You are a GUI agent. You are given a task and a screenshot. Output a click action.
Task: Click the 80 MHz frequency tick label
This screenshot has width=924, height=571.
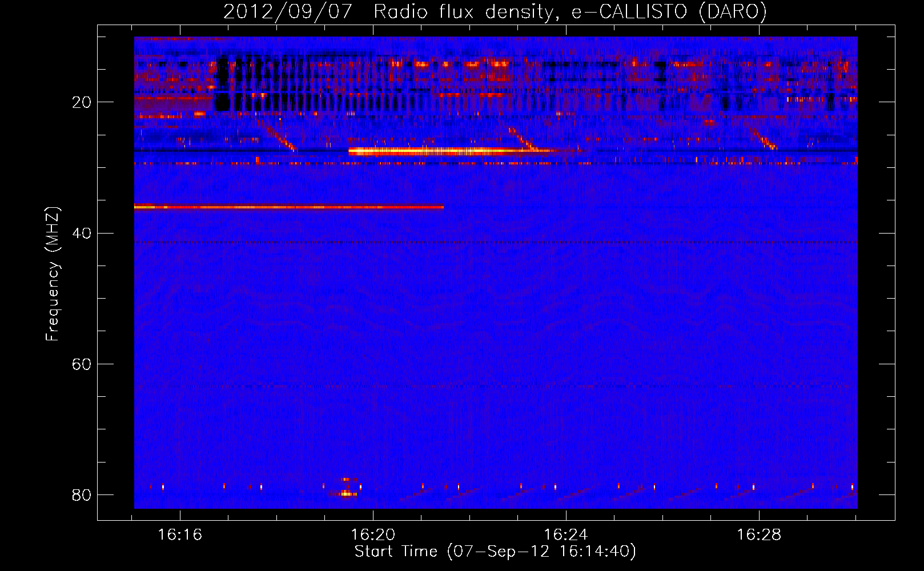coord(82,494)
